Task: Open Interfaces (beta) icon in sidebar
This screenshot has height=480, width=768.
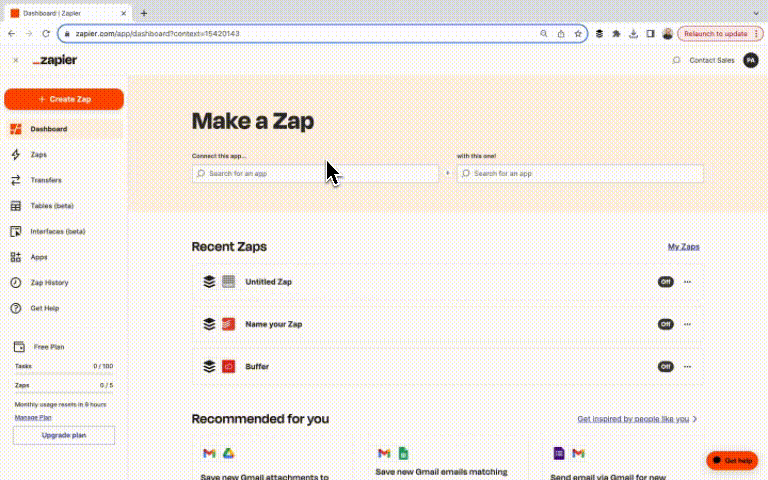Action: (x=16, y=231)
